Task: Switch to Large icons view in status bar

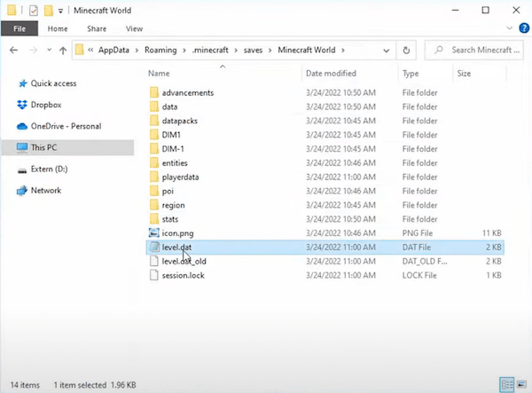Action: pos(522,384)
